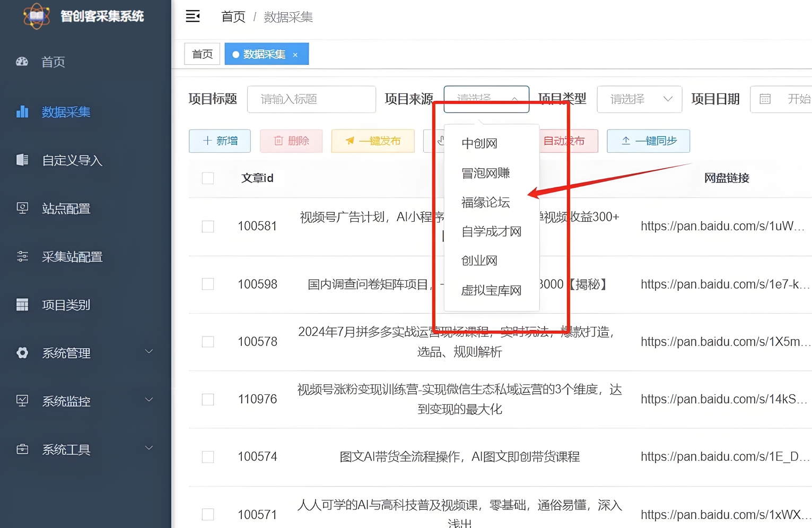This screenshot has width=812, height=528.
Task: Click the 采集站配置 sidebar icon
Action: pyautogui.click(x=22, y=256)
